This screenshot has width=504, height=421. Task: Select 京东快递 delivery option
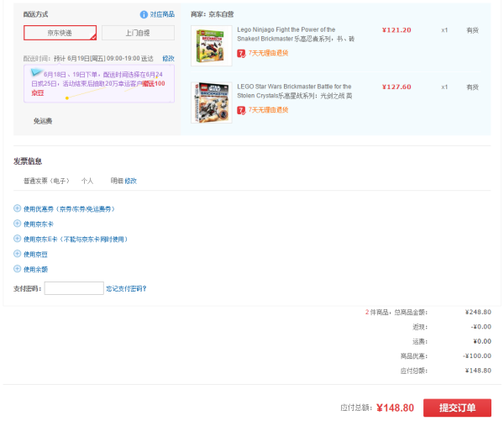[x=60, y=33]
